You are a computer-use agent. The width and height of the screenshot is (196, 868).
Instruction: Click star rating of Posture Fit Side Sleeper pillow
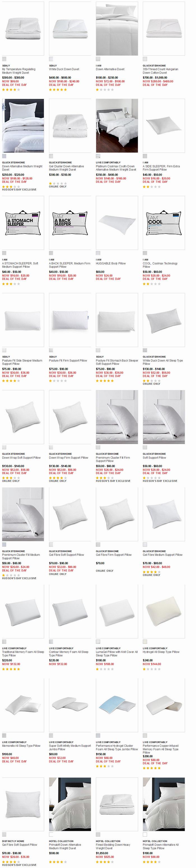pyautogui.click(x=11, y=381)
